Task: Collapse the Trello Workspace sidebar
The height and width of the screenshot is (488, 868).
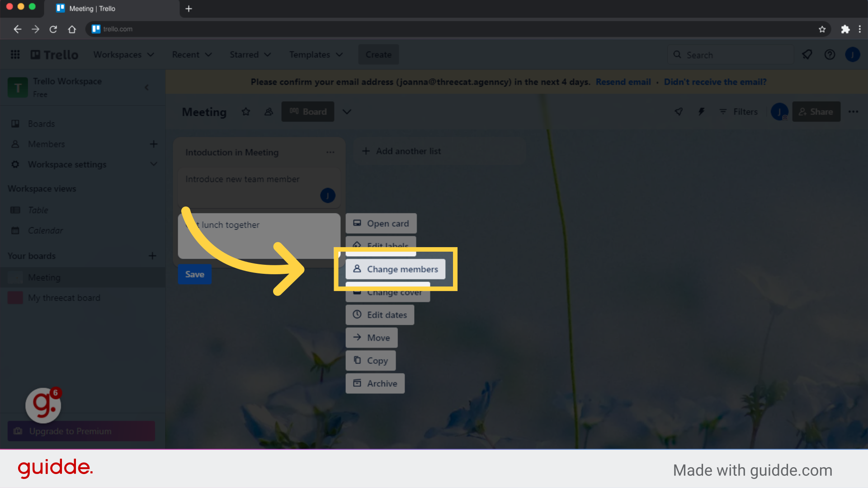Action: [146, 87]
